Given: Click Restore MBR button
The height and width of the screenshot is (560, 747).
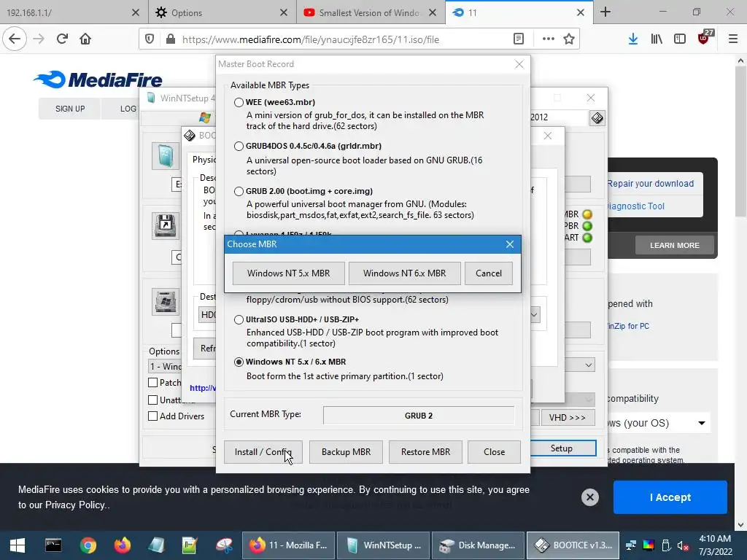Looking at the screenshot, I should tap(425, 452).
